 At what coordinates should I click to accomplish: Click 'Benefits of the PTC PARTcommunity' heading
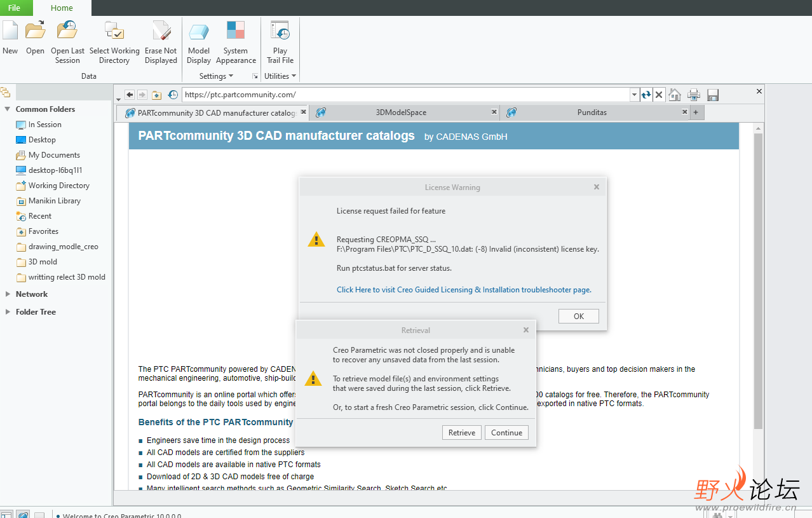pyautogui.click(x=216, y=422)
